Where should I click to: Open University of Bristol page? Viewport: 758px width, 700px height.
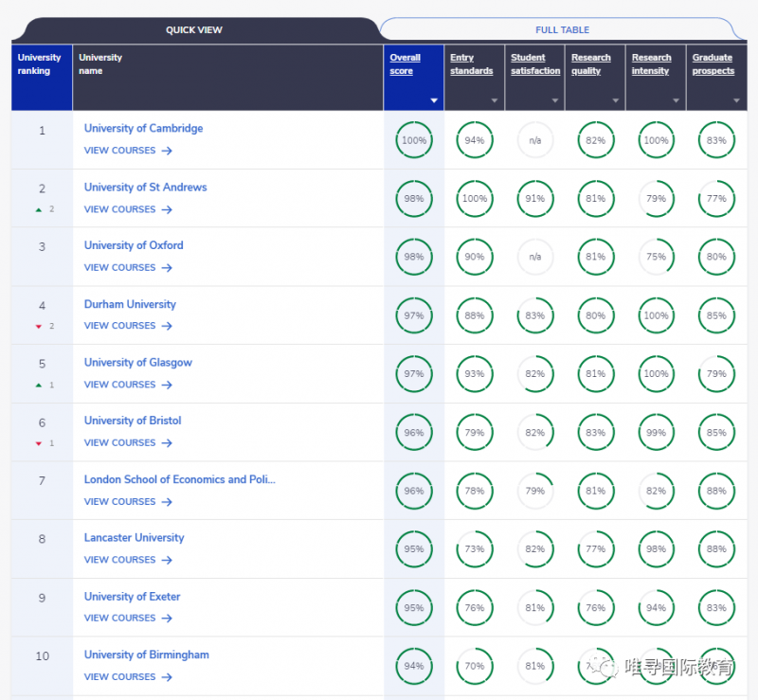133,421
